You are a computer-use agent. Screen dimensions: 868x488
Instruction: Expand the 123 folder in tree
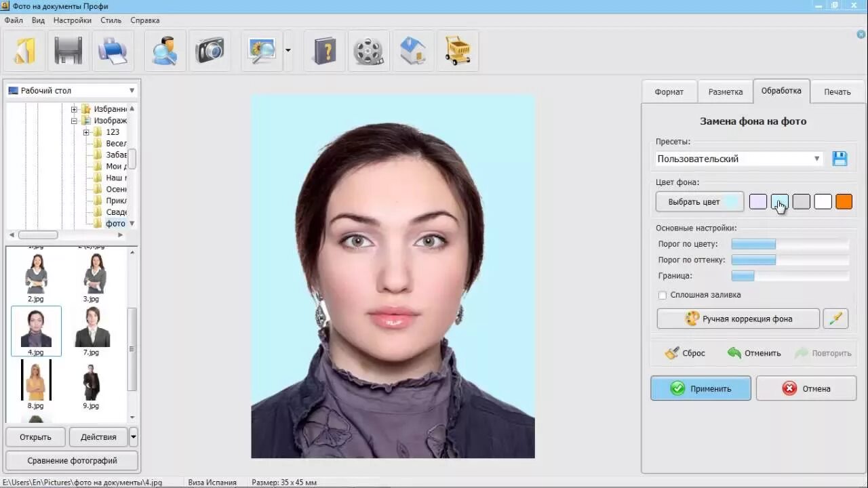click(x=87, y=132)
